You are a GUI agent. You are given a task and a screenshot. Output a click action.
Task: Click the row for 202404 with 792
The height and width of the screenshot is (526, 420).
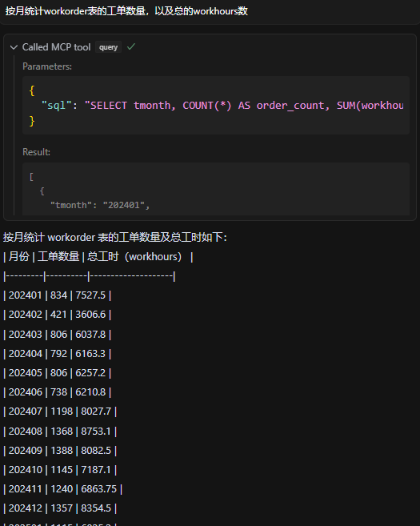pos(57,353)
